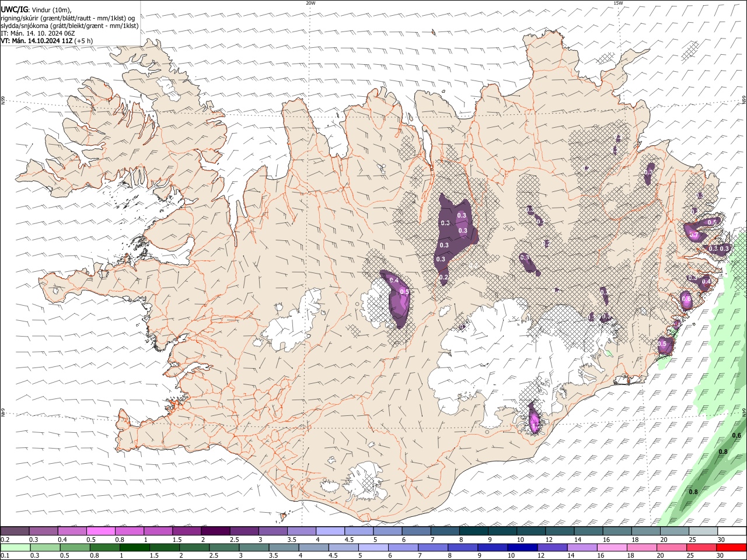747x560 pixels.
Task: Pick the pale pink 16 swatch in rain legend
Action: (x=612, y=548)
